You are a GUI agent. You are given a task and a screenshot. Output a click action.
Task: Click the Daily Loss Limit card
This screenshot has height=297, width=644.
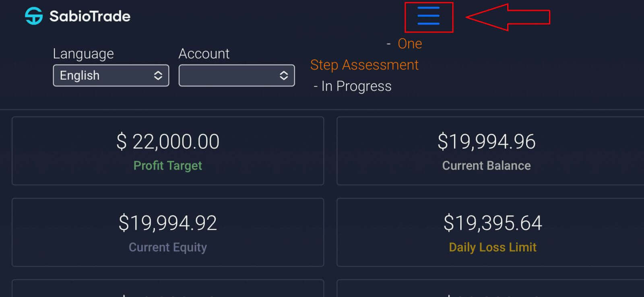(493, 233)
